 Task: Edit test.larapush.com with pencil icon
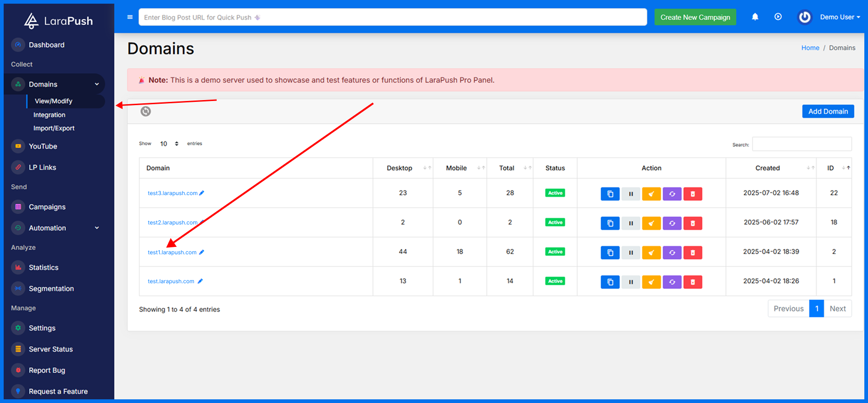click(x=200, y=281)
